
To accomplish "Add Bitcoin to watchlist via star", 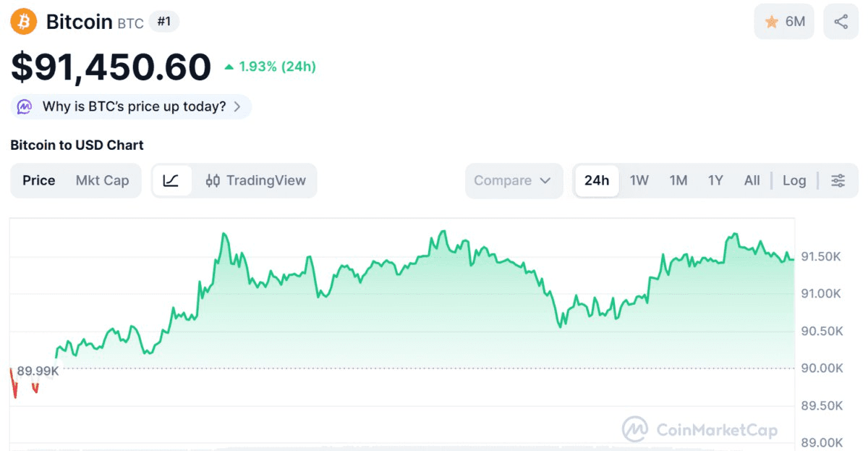I will [784, 22].
